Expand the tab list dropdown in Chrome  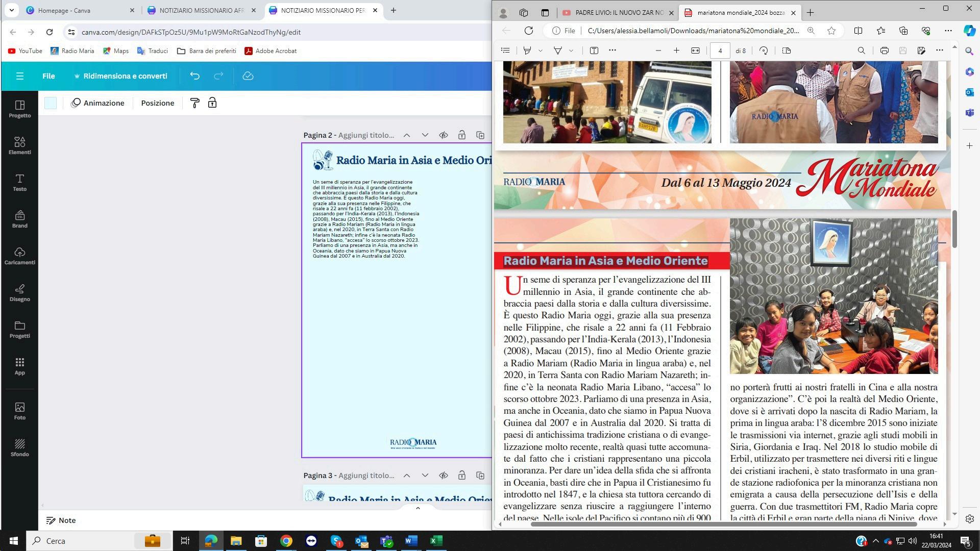point(11,10)
